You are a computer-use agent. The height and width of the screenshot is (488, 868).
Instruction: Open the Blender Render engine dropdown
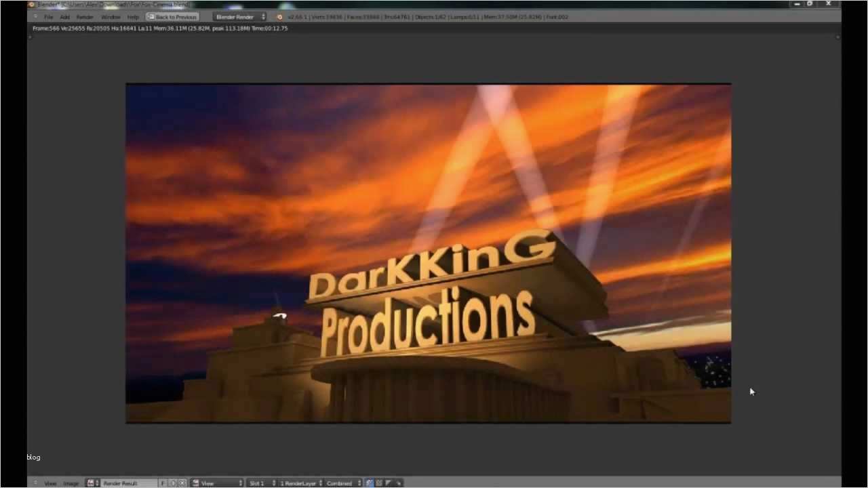coord(240,17)
